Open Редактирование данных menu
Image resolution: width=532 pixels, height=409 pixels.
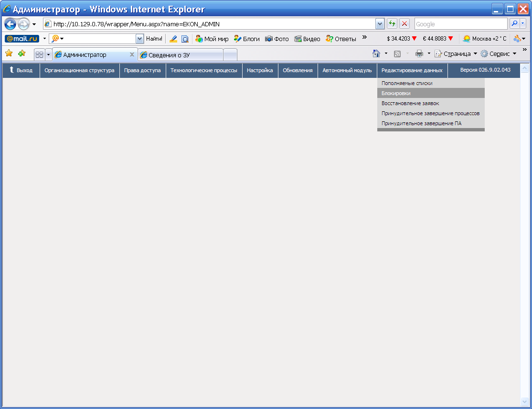tap(412, 70)
